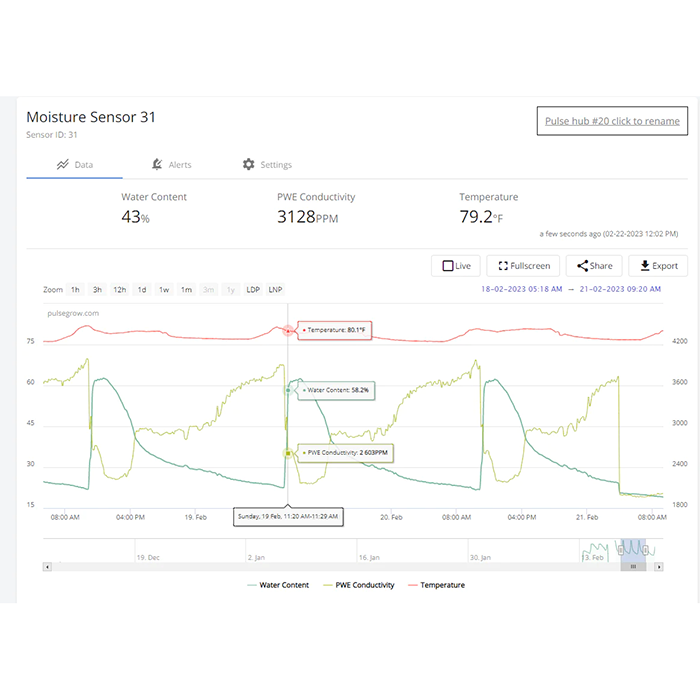Click the navigator scroll right arrow
Image resolution: width=700 pixels, height=700 pixels.
pyautogui.click(x=660, y=566)
